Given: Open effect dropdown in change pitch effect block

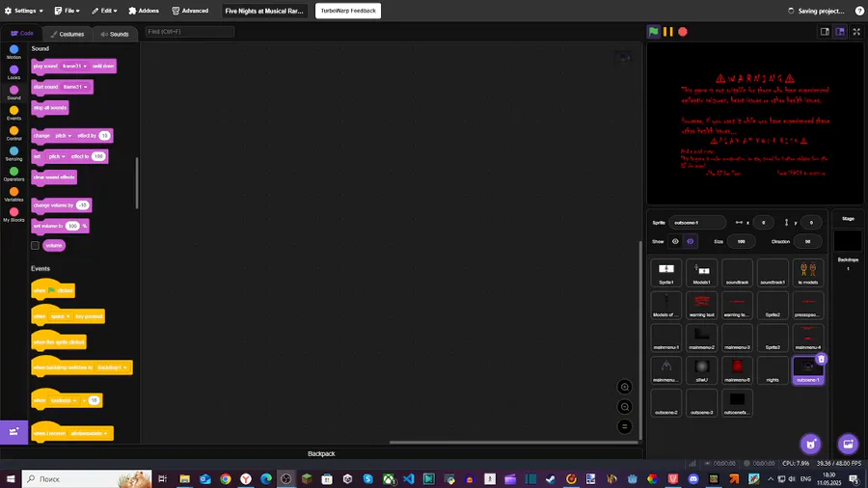Looking at the screenshot, I should click(63, 136).
